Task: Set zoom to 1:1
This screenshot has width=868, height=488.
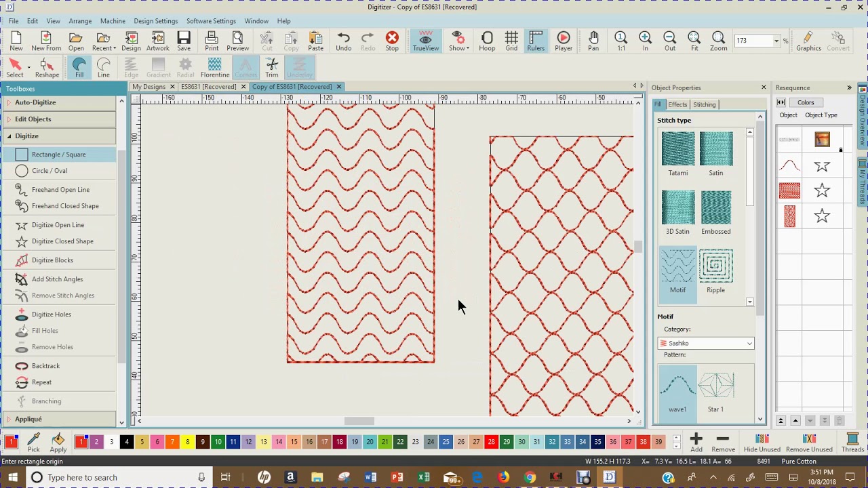Action: click(621, 41)
